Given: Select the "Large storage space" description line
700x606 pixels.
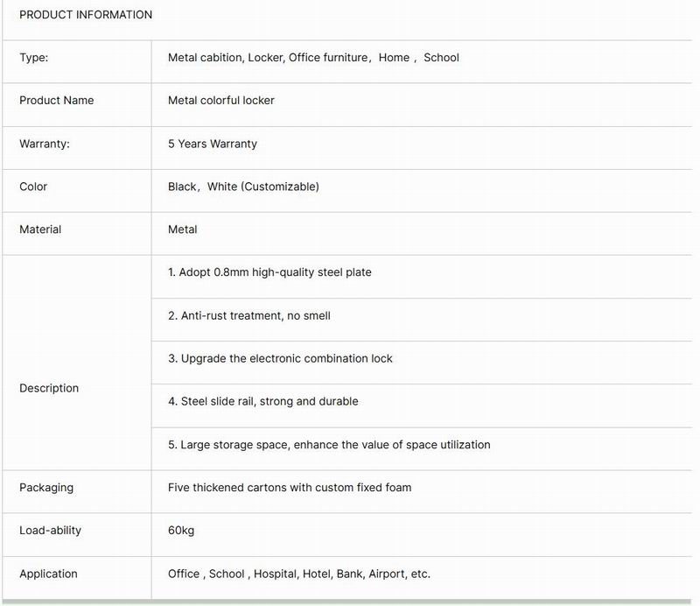Looking at the screenshot, I should pos(329,445).
